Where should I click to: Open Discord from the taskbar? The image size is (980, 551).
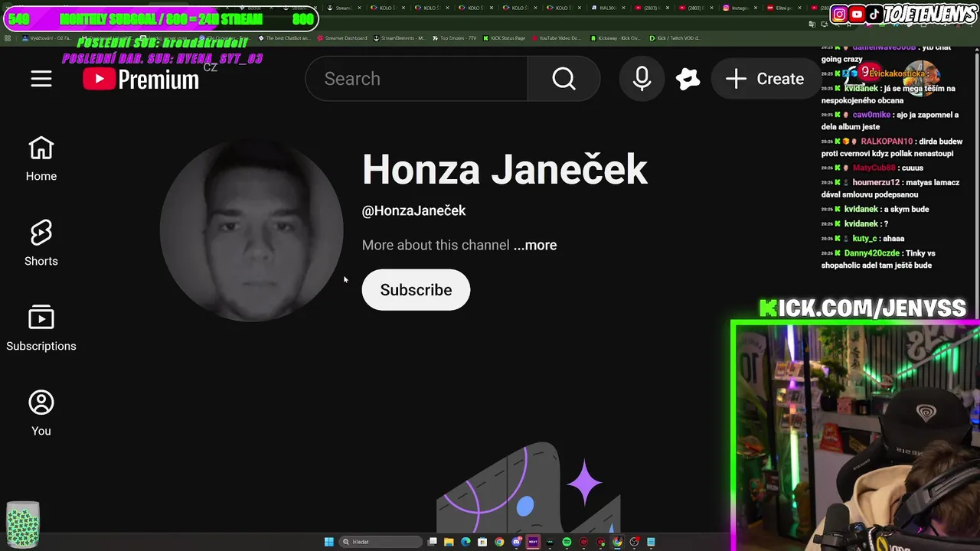(x=516, y=542)
